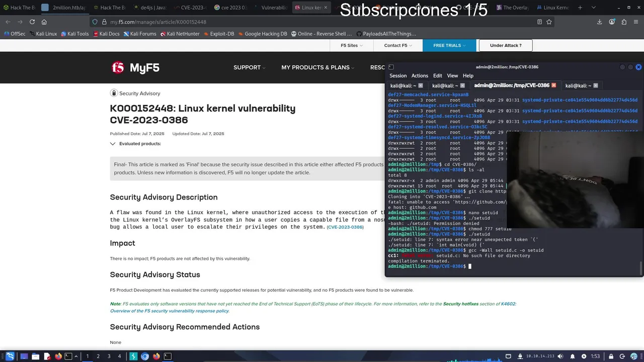Expand the Contact F5 dropdown
644x362 pixels.
pyautogui.click(x=398, y=45)
